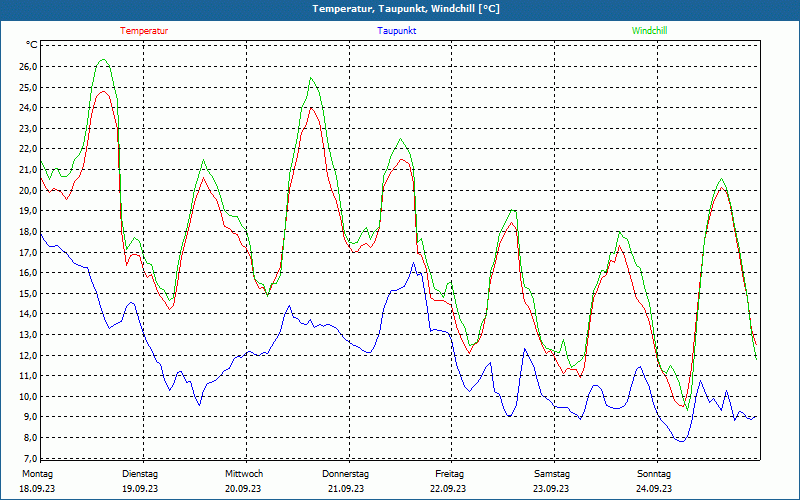The height and width of the screenshot is (500, 800).
Task: Click the 20,0 y-axis value
Action: point(28,190)
